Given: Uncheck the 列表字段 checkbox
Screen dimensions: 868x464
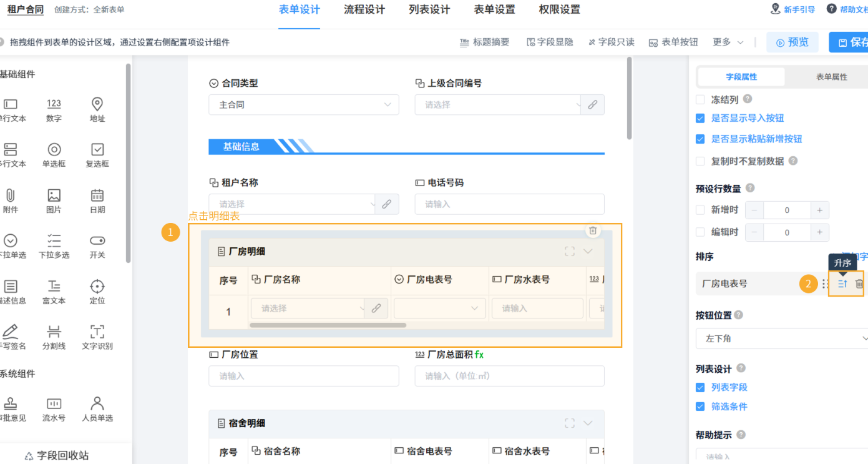Looking at the screenshot, I should point(700,387).
